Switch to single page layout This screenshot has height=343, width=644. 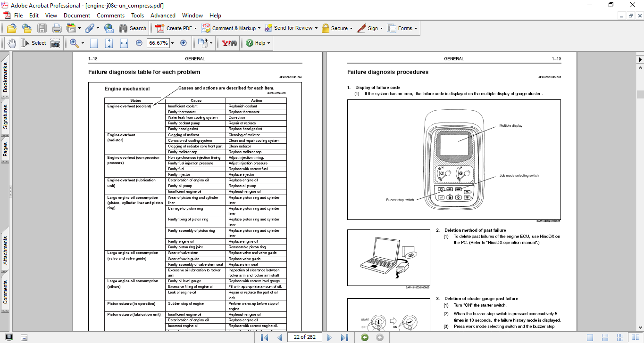590,337
